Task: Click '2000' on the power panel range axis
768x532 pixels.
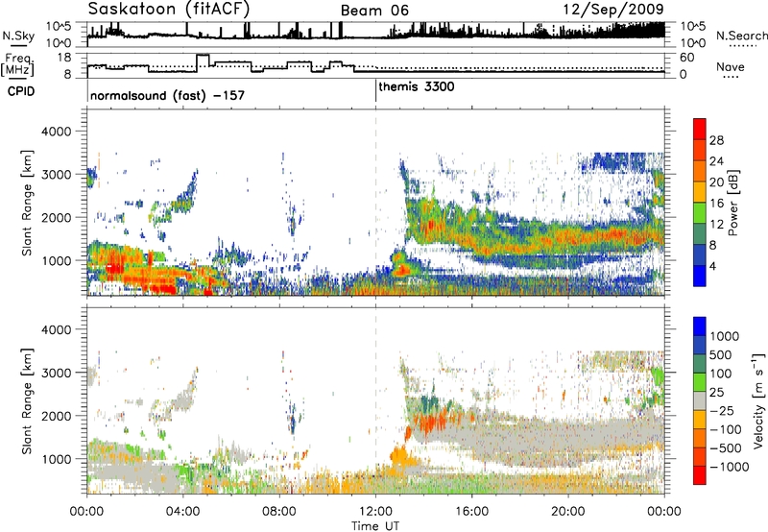Action: pos(57,217)
